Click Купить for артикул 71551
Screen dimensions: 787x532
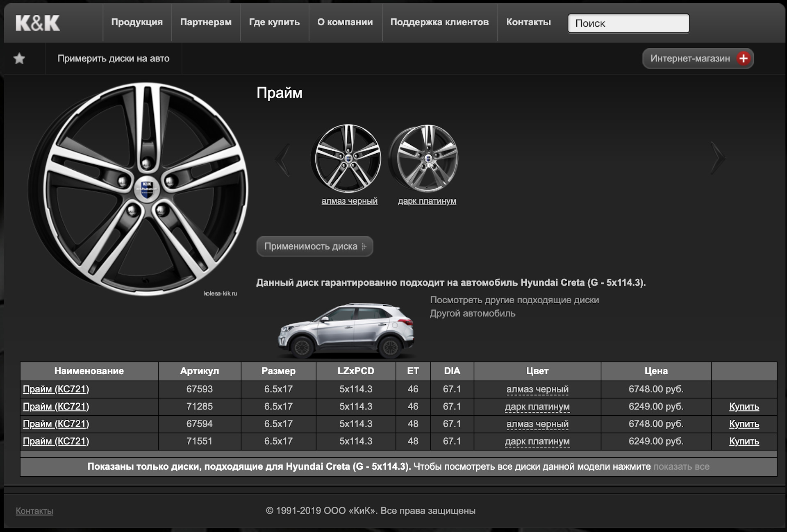pos(744,441)
